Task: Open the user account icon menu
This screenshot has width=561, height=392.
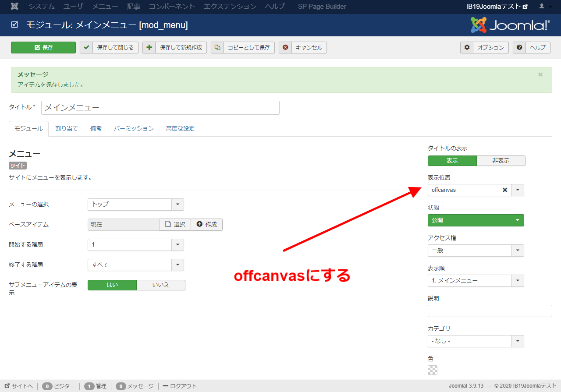Action: coord(544,7)
